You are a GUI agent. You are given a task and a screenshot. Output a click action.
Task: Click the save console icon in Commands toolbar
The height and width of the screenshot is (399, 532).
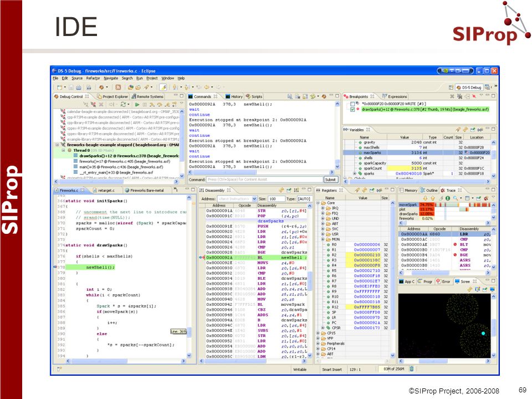(x=290, y=96)
